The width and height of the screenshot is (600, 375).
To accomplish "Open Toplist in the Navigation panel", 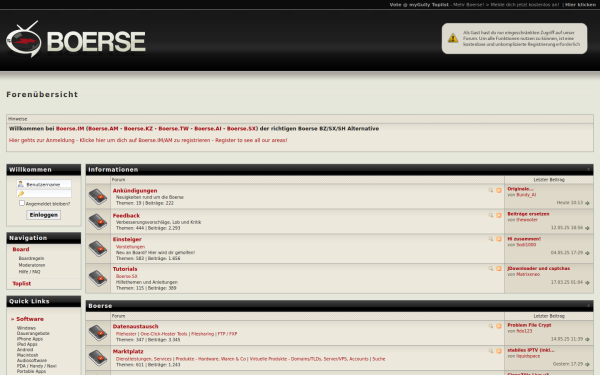I will coord(21,284).
